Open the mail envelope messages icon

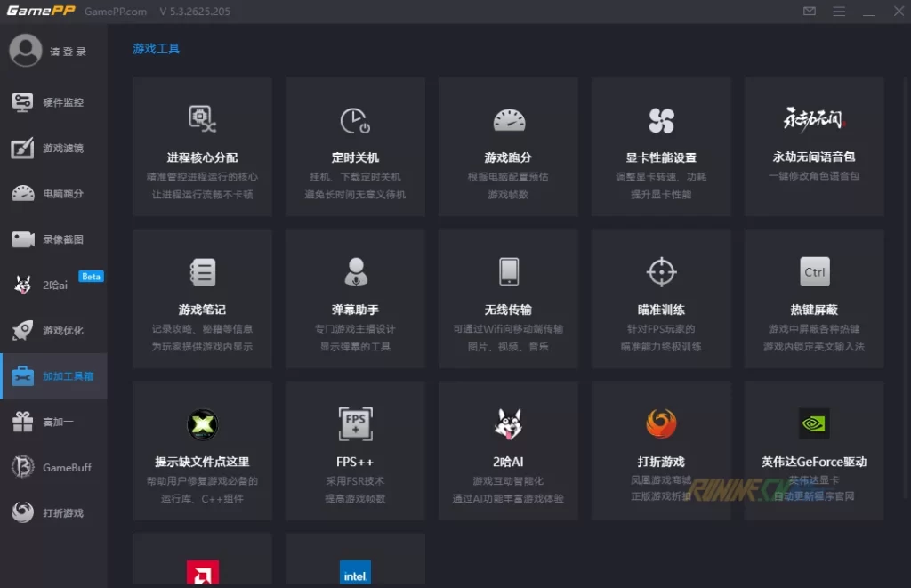(x=809, y=12)
